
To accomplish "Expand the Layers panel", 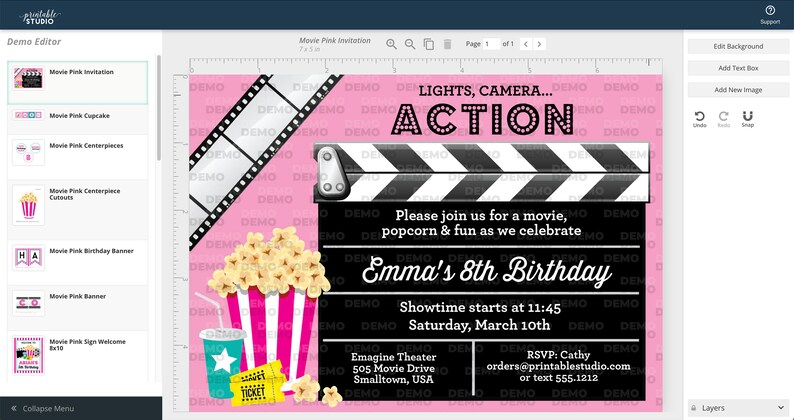I will tap(780, 408).
